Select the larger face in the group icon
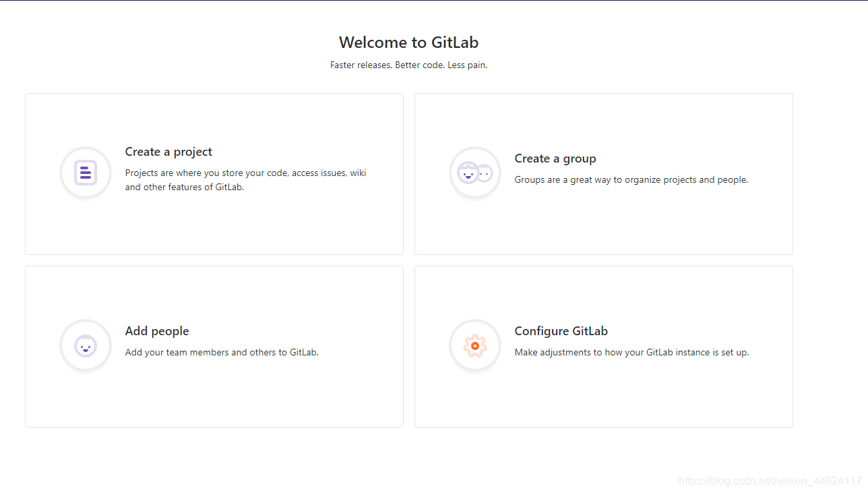868x493 pixels. (468, 173)
